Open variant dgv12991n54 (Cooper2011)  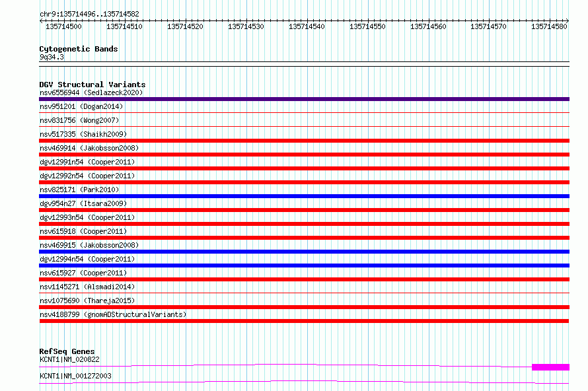click(87, 162)
